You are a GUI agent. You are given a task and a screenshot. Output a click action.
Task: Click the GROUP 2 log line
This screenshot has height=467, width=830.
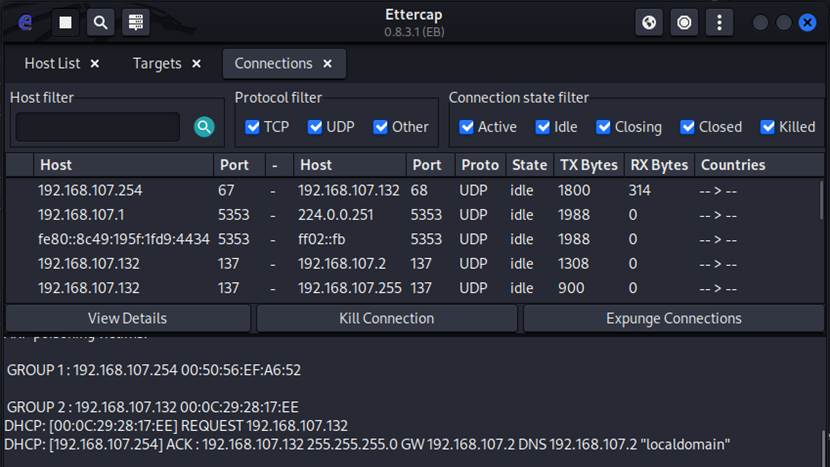coord(152,407)
